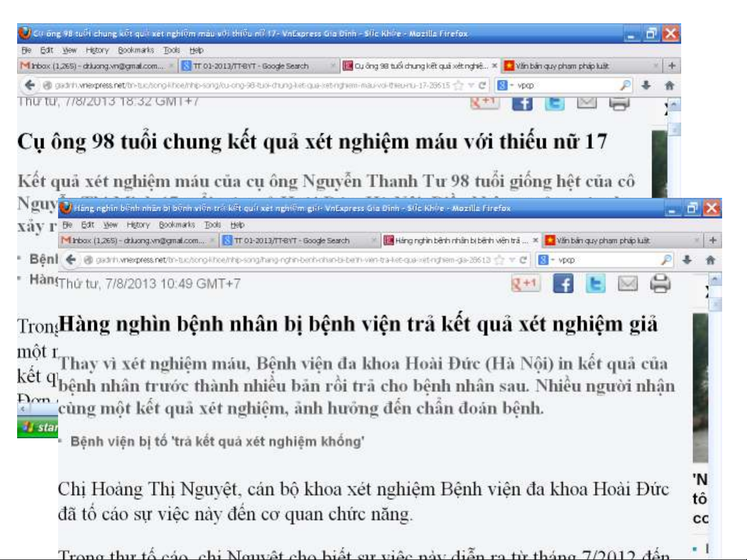Reload the page in the front Firefox window
The height and width of the screenshot is (560, 747).
click(x=523, y=260)
